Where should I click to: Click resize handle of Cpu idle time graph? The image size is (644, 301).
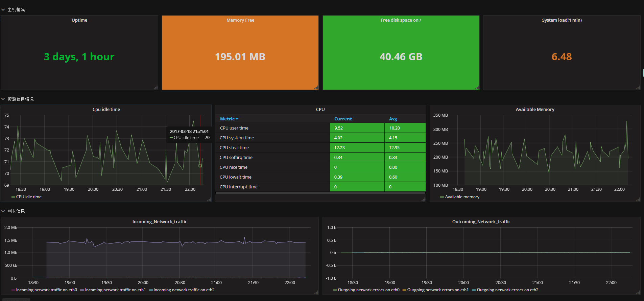click(x=209, y=200)
